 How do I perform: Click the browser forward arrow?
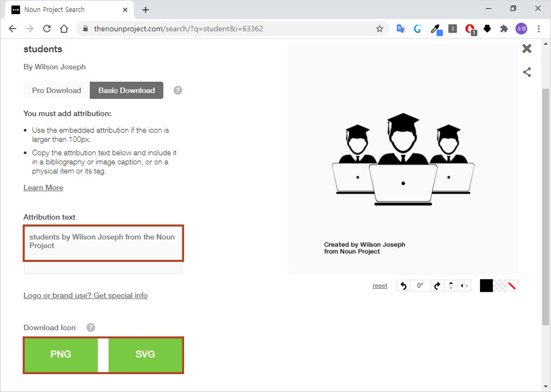point(30,29)
